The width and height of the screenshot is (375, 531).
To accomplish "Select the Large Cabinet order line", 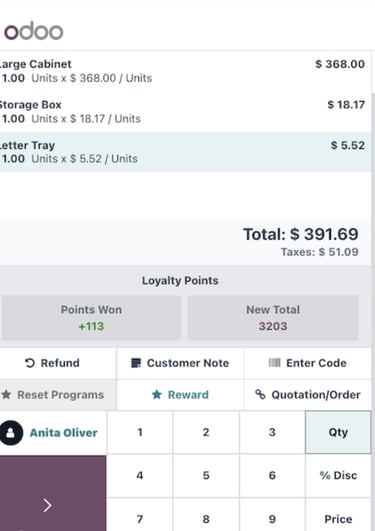I will coord(185,71).
